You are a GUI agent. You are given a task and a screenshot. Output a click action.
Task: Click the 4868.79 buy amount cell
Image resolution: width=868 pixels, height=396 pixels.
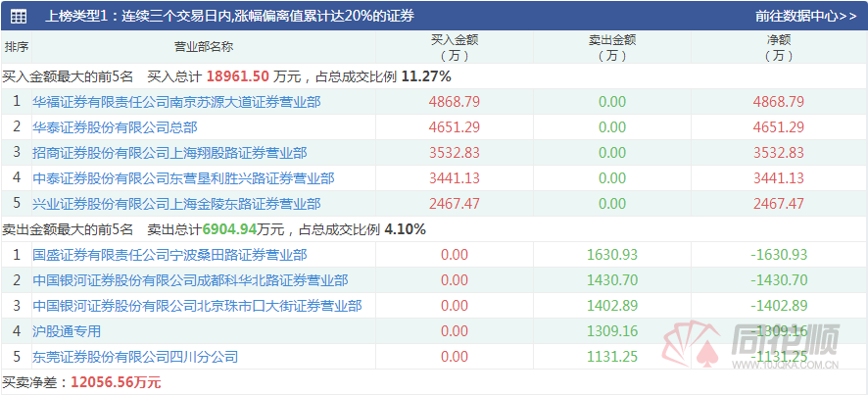point(455,101)
